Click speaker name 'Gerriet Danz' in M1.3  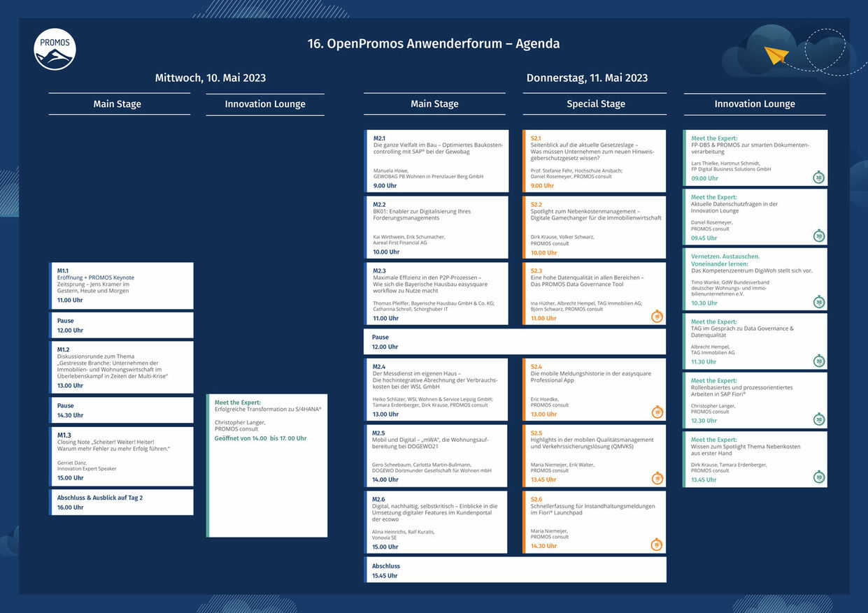(71, 463)
